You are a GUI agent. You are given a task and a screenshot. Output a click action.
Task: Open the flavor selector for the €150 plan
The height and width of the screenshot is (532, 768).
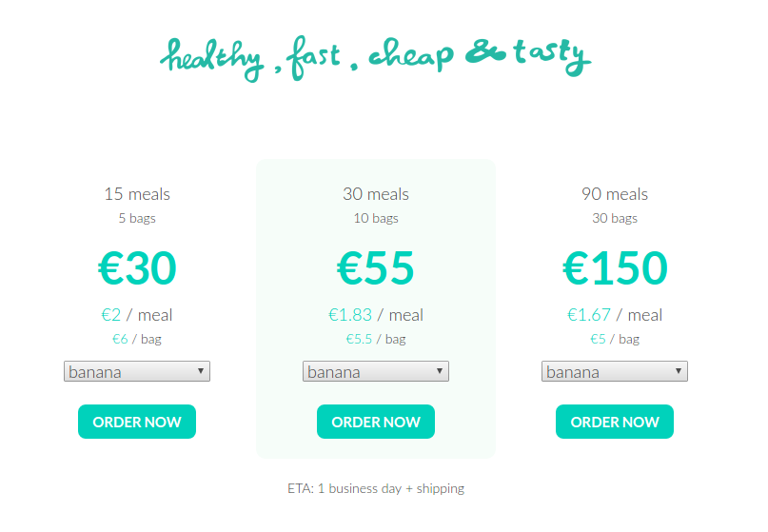pos(615,371)
